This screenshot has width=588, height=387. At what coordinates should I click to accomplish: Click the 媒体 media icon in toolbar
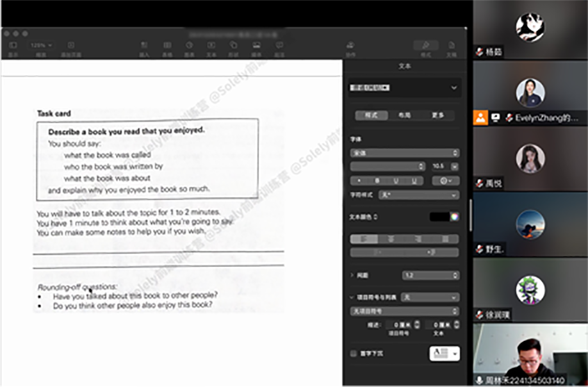tap(256, 45)
